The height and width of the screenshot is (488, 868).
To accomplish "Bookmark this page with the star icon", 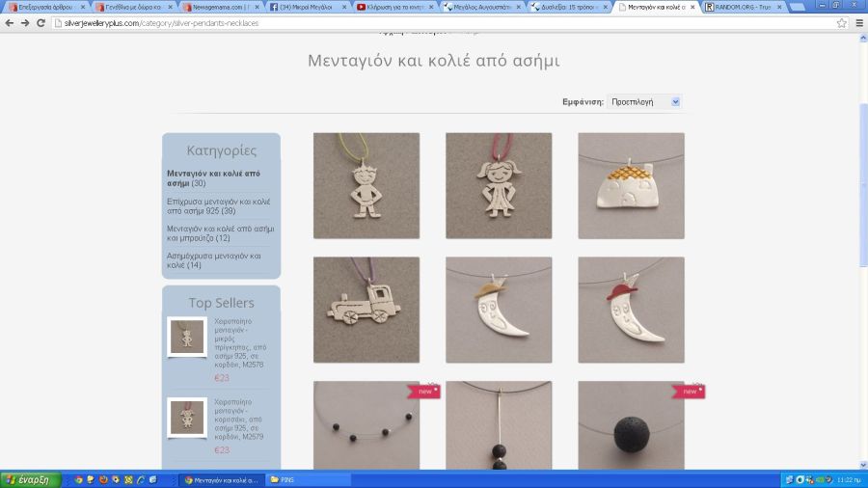I will click(841, 22).
